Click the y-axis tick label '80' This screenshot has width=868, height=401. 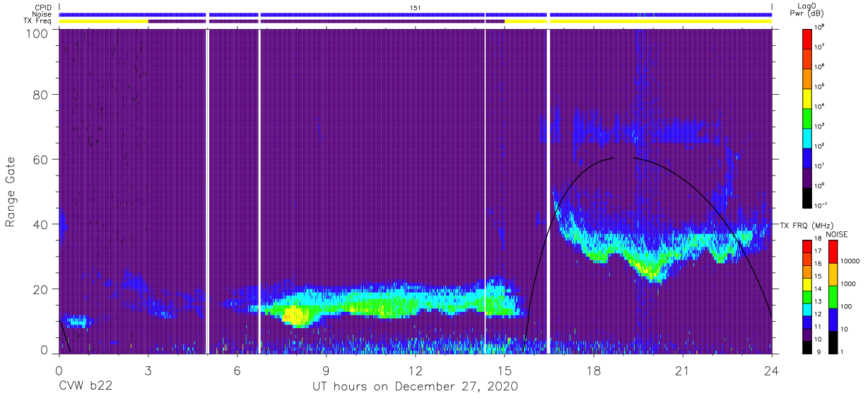[x=40, y=94]
